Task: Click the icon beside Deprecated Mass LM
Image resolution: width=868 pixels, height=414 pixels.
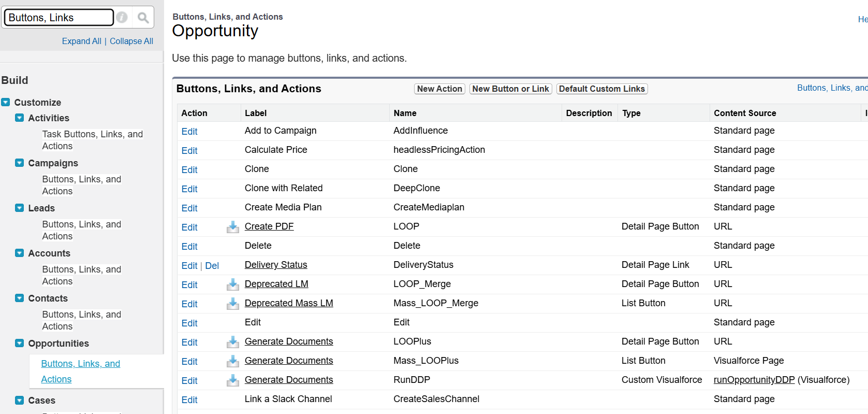Action: point(233,304)
